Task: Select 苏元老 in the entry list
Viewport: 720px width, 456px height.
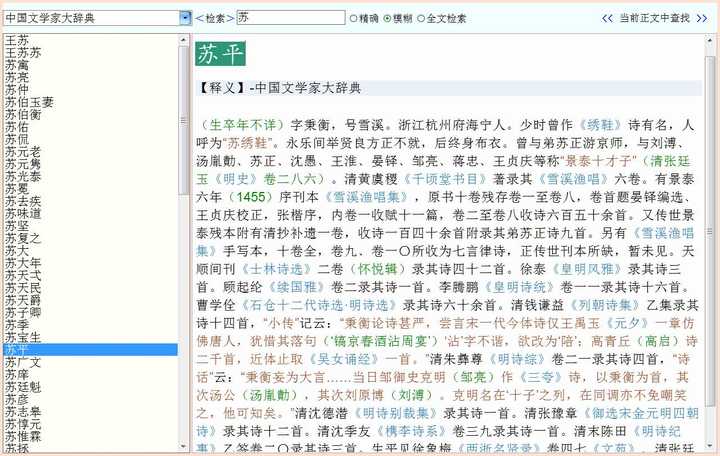Action: (23, 152)
